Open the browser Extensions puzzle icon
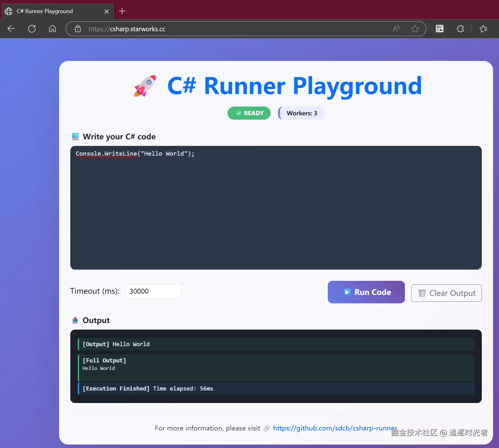 point(460,29)
